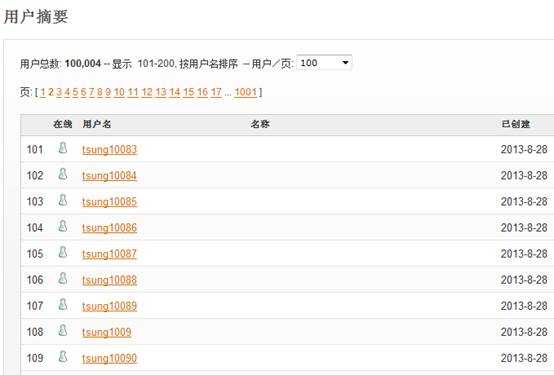The image size is (554, 375).
Task: Click row number 103 cell
Action: (35, 201)
